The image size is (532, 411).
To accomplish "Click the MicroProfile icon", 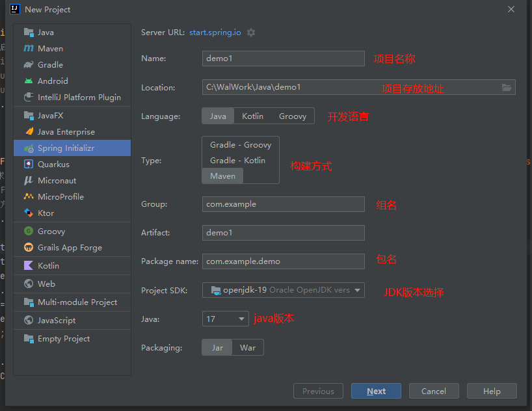I will (29, 196).
